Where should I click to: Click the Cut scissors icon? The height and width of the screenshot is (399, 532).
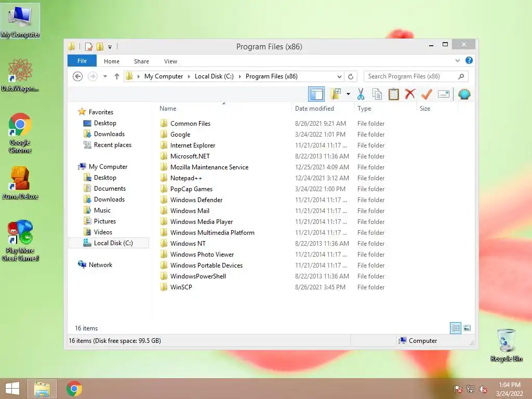(361, 94)
